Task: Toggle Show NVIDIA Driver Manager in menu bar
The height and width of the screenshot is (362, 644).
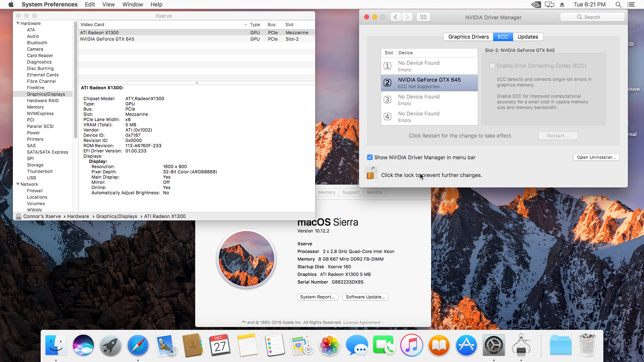Action: click(369, 157)
